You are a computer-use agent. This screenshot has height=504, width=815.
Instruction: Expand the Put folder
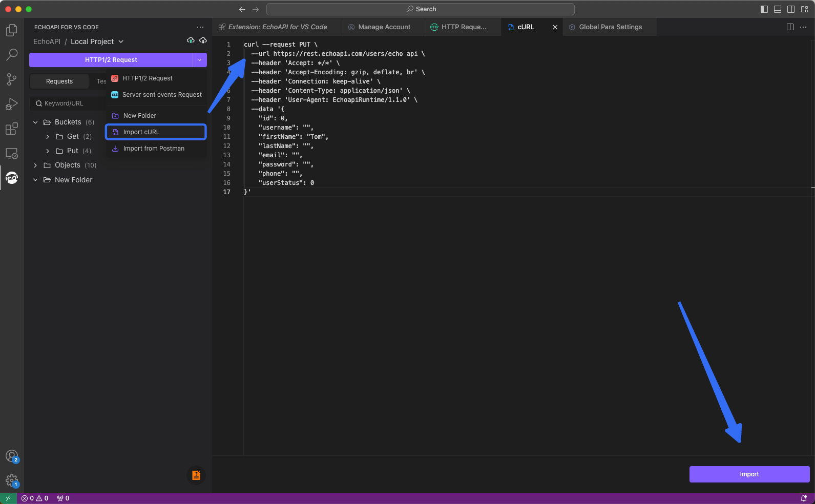click(x=48, y=151)
